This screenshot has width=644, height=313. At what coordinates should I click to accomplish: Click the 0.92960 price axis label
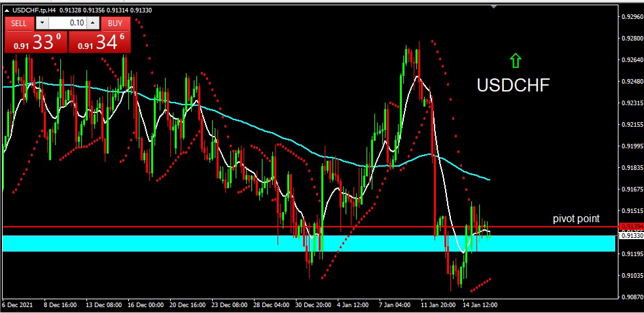click(632, 17)
